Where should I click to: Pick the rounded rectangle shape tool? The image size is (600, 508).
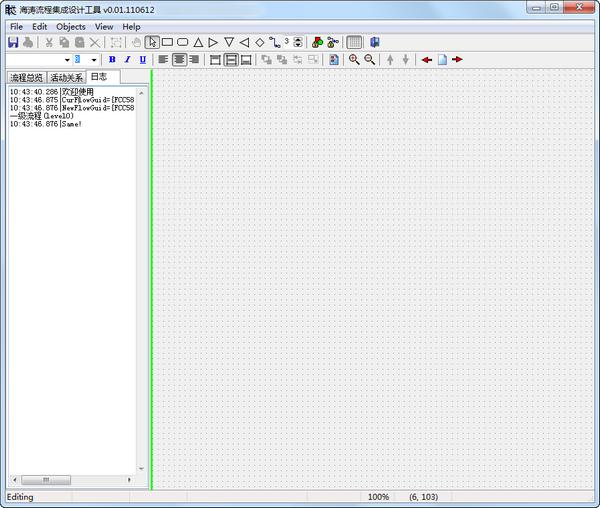[183, 43]
